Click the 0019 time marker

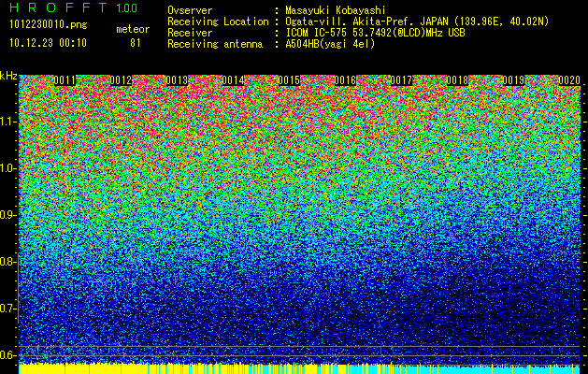pyautogui.click(x=513, y=80)
